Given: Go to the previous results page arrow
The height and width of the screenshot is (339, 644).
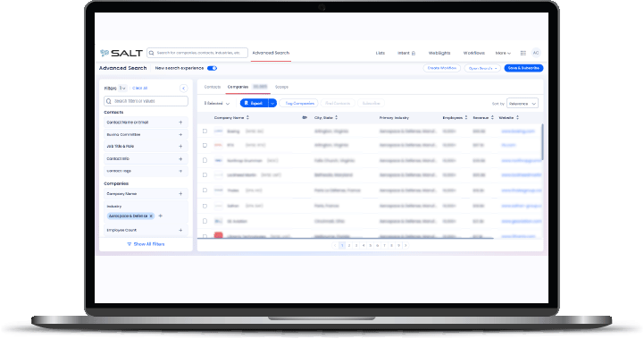Looking at the screenshot, I should 335,246.
